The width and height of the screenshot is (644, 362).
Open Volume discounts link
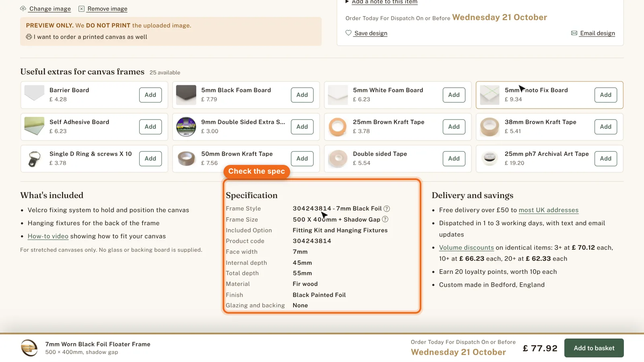click(x=466, y=247)
